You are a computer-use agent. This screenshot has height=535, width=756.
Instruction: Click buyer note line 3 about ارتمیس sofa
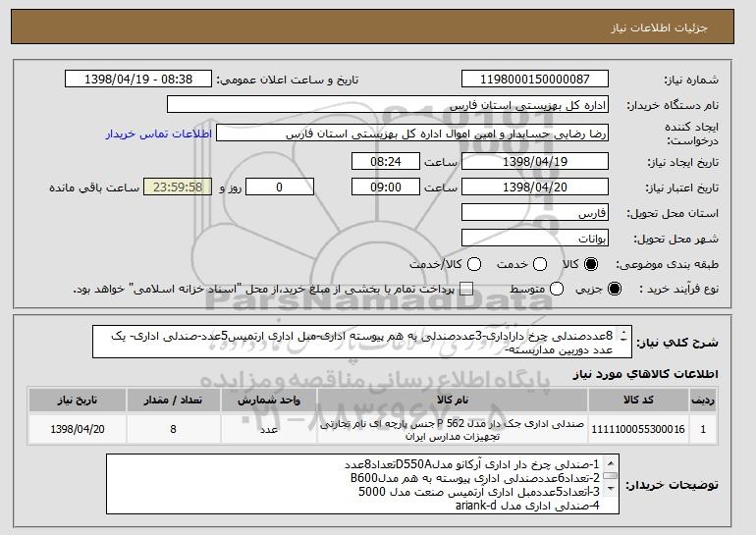tap(479, 492)
